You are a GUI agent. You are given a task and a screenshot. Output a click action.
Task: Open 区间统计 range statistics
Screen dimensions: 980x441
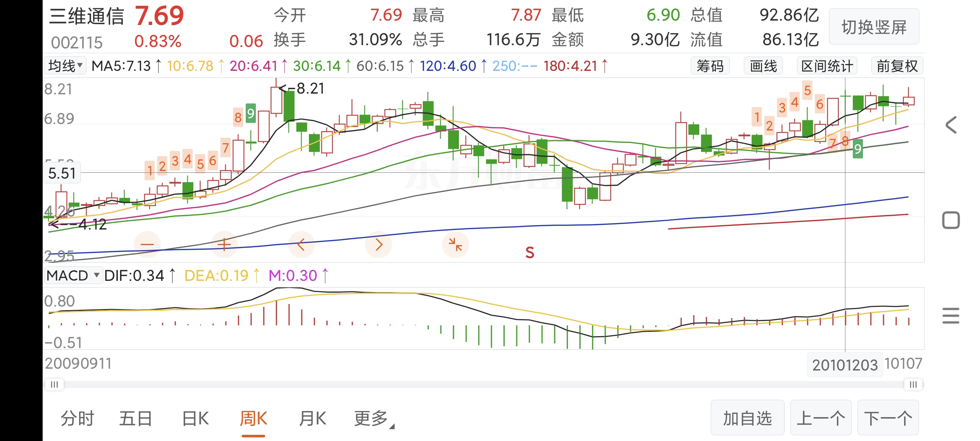coord(827,66)
